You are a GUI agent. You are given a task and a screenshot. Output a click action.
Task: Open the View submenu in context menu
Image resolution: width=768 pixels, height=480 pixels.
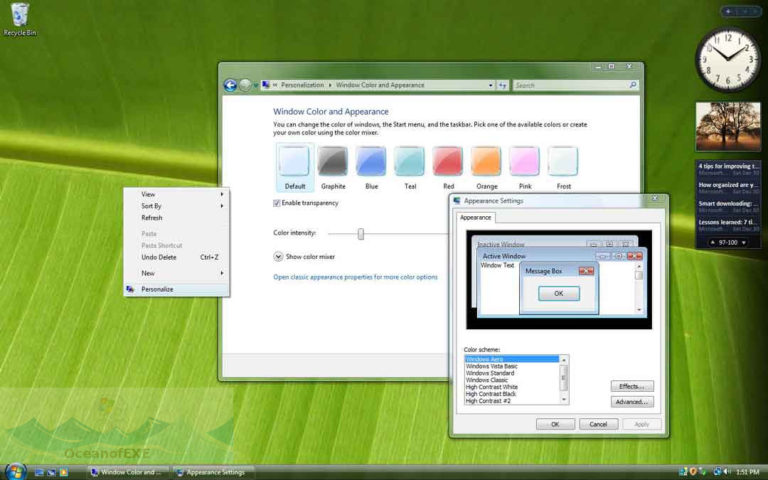[x=176, y=194]
